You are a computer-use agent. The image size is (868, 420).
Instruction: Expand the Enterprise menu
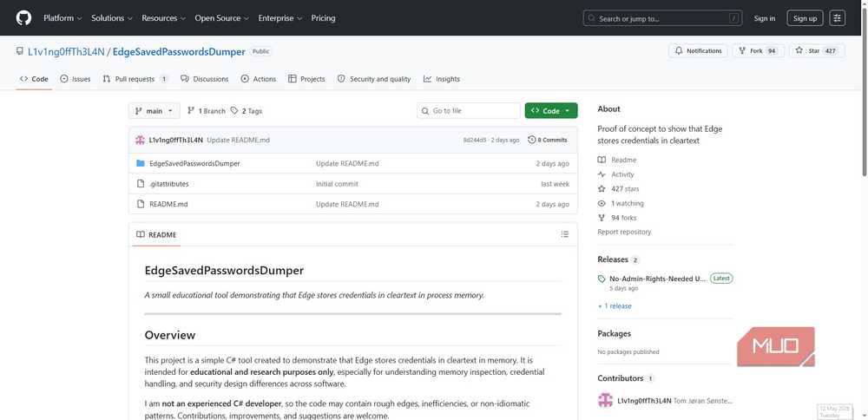(280, 18)
